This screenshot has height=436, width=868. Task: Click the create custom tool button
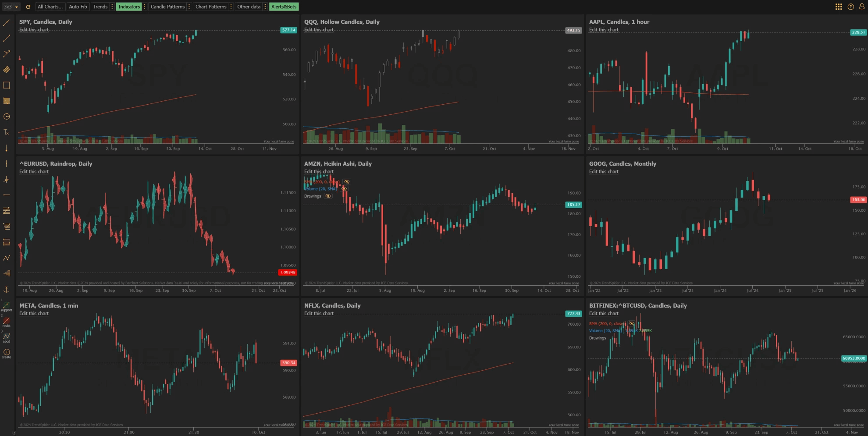coord(7,353)
